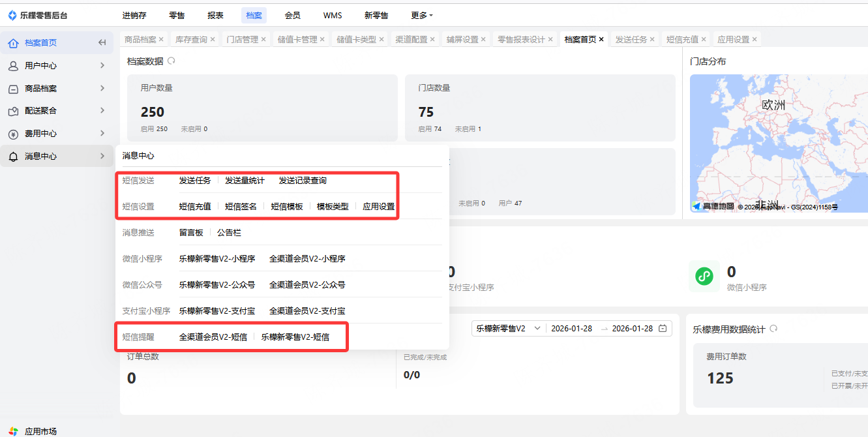Screen dimensions: 868x437
Task: Expand the 商品档案 sidebar chevron
Action: tap(102, 89)
